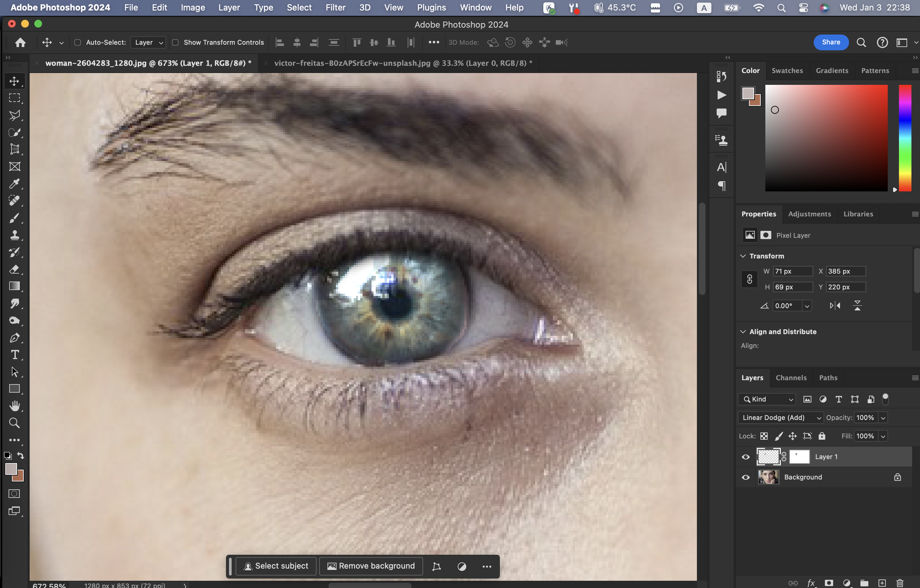Switch to the Channels tab

click(791, 378)
